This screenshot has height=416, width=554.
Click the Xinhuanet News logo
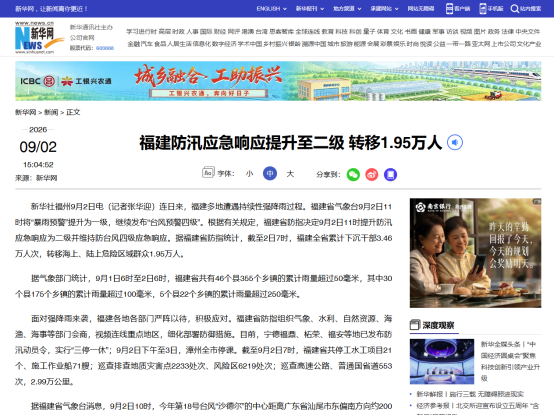pyautogui.click(x=39, y=37)
